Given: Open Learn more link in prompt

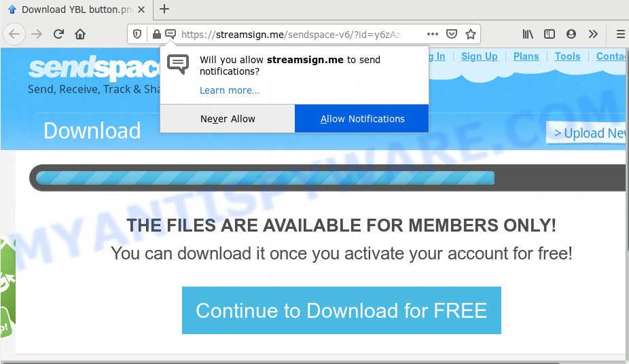Looking at the screenshot, I should pos(230,90).
